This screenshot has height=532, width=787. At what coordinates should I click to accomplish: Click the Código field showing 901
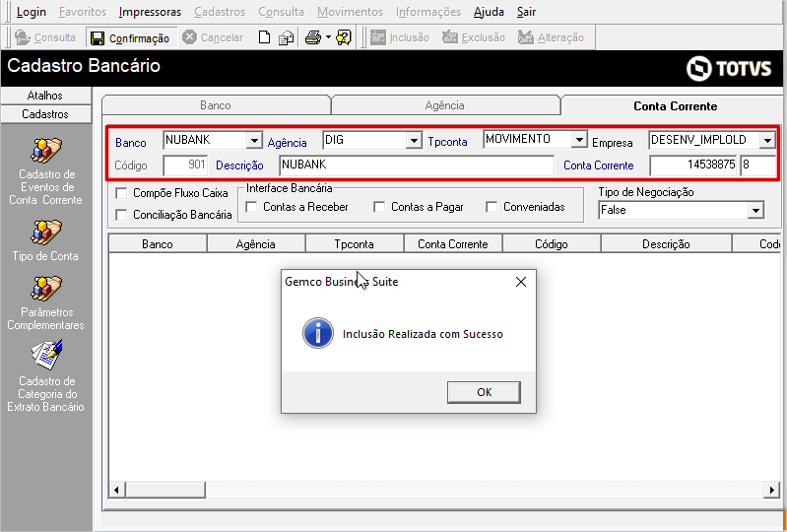pos(185,166)
